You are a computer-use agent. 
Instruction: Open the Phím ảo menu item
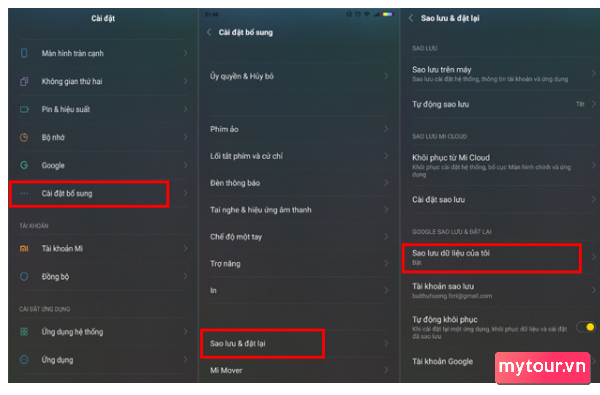pyautogui.click(x=299, y=129)
